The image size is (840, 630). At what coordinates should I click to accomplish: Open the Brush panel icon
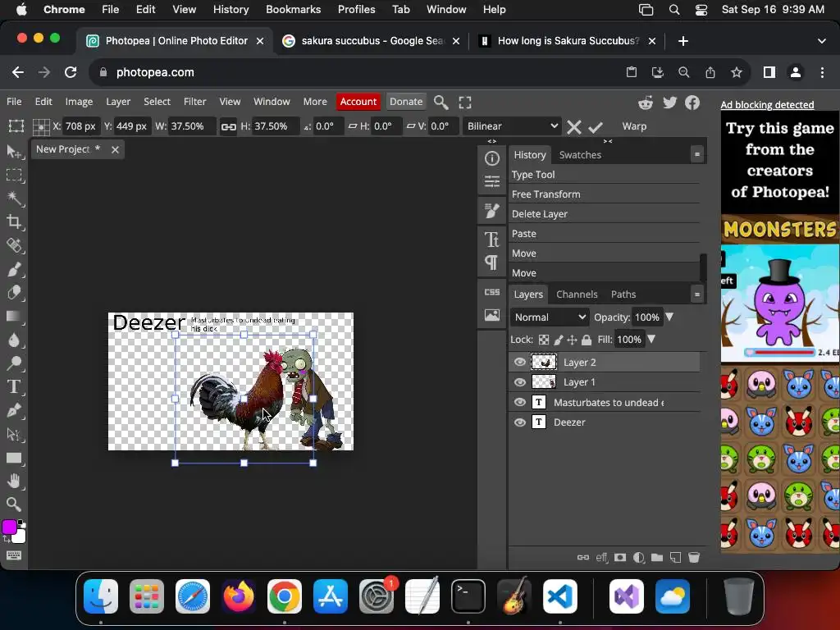click(492, 211)
